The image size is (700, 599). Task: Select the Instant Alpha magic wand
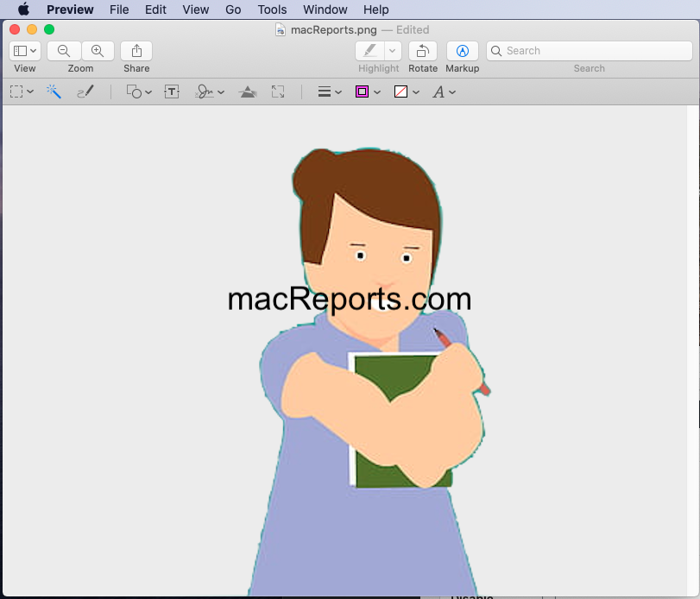click(x=54, y=91)
